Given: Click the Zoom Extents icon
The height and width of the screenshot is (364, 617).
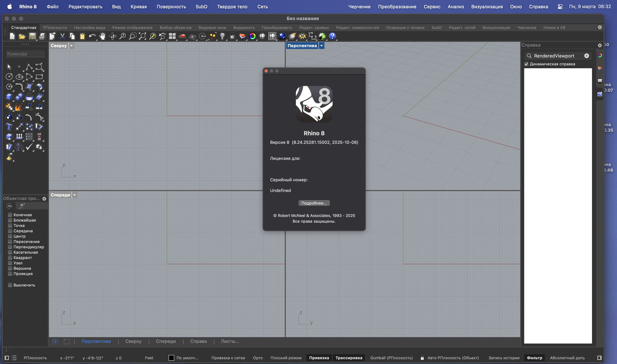Looking at the screenshot, I should pos(143,36).
